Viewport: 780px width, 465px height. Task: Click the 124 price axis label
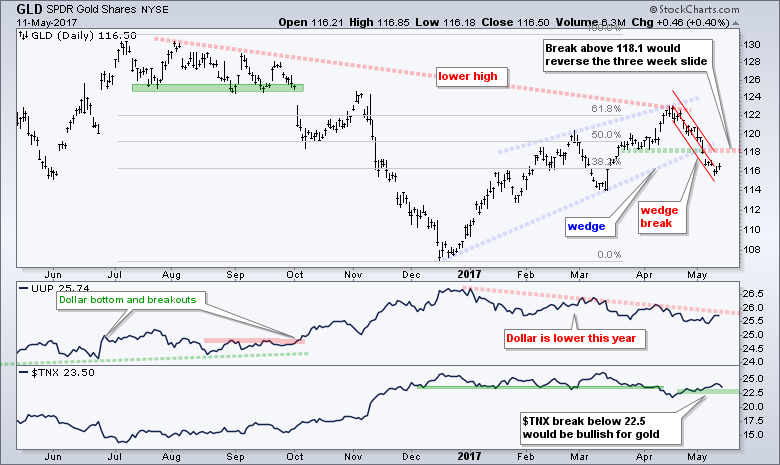click(x=752, y=96)
